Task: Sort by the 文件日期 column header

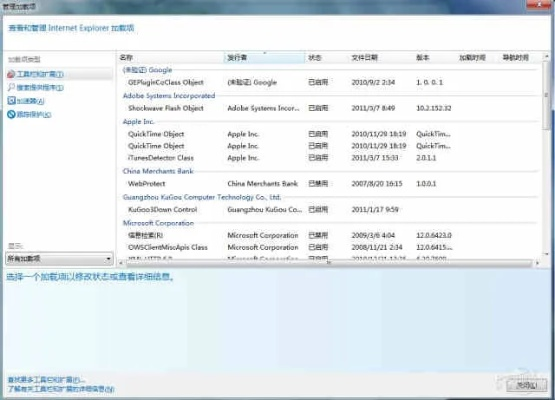Action: pos(380,57)
